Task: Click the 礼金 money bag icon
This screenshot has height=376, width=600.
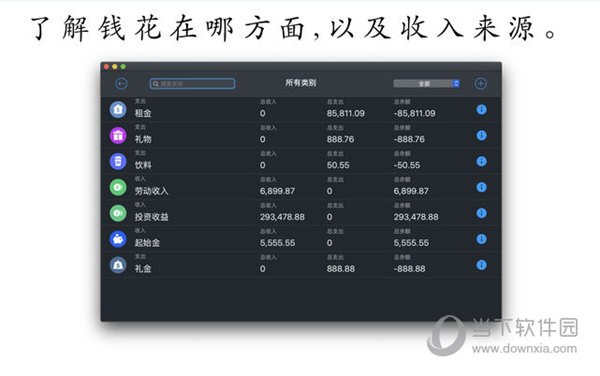Action: pyautogui.click(x=118, y=265)
